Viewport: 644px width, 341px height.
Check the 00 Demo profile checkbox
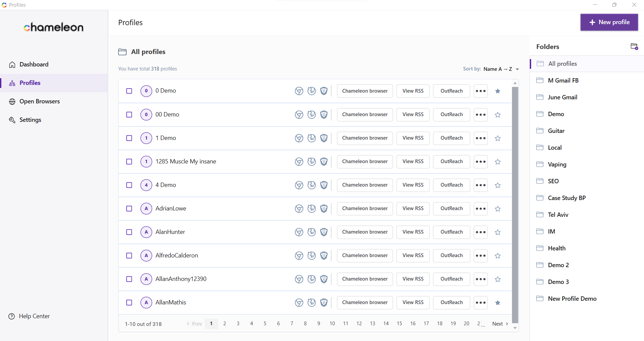pyautogui.click(x=129, y=114)
